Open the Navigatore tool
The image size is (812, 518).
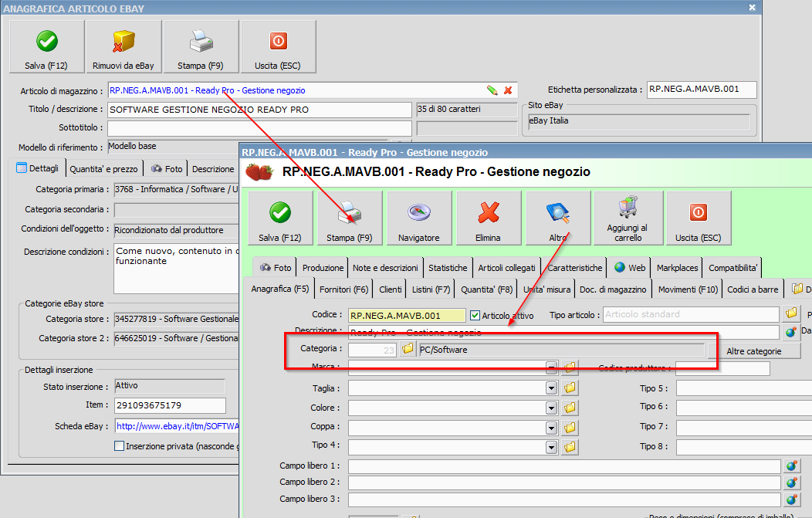[x=419, y=218]
